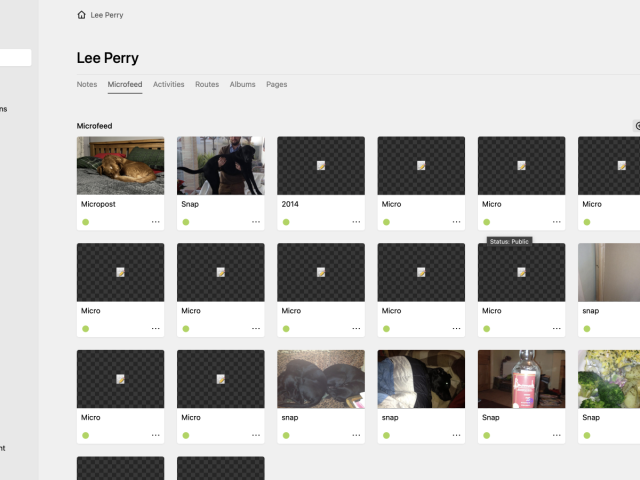Open snap thumbnail of dog under blanket
640x480 pixels.
421,379
